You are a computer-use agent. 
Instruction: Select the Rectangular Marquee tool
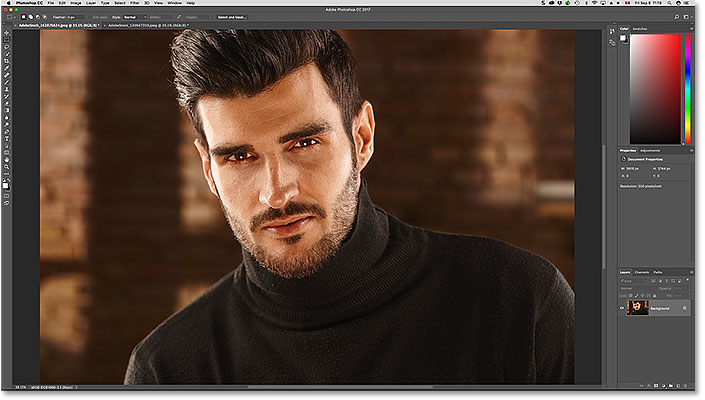tap(6, 40)
